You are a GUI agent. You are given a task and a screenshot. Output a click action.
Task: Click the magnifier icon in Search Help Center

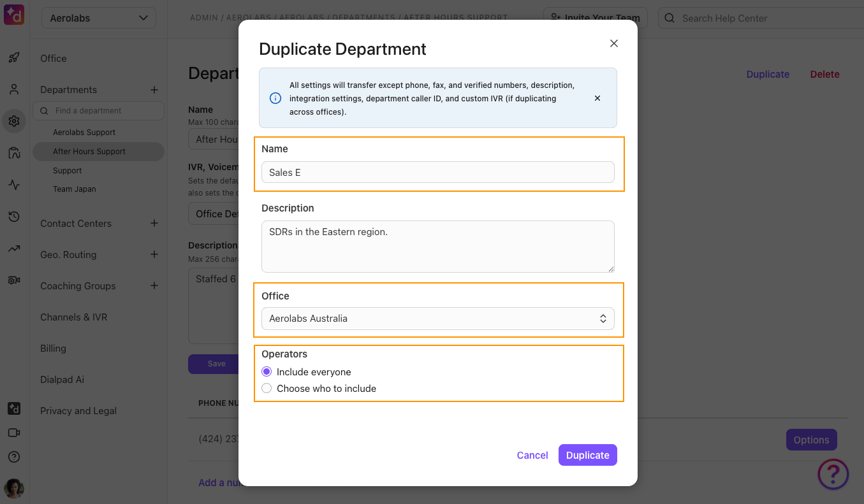[670, 18]
